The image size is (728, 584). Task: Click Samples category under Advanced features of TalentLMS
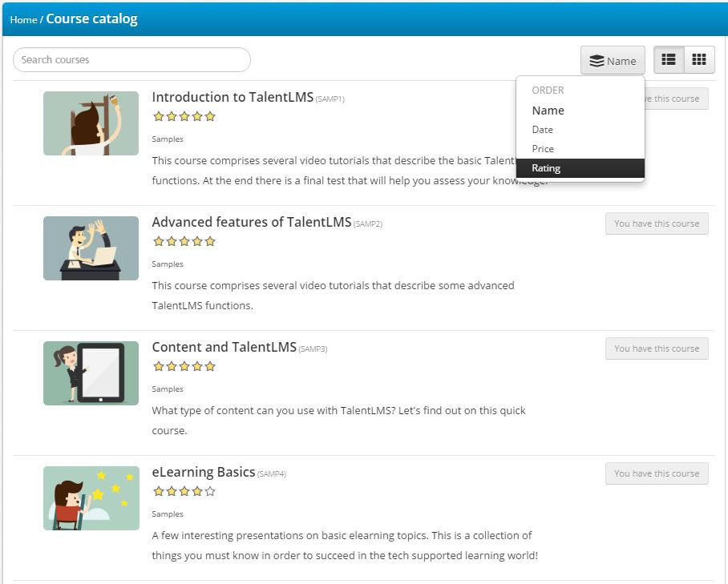point(168,264)
